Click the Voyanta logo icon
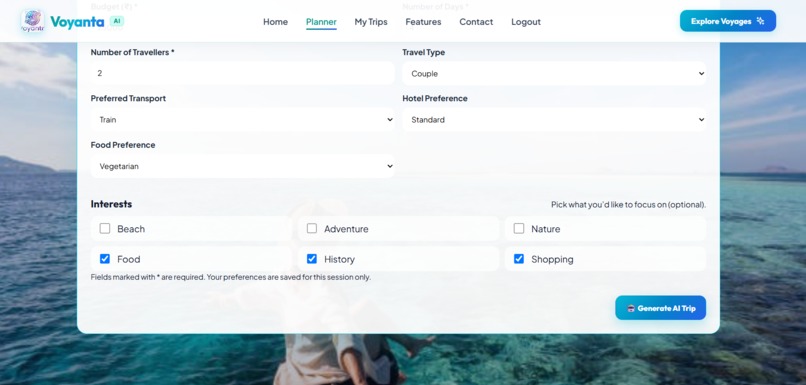Image resolution: width=806 pixels, height=385 pixels. click(x=32, y=21)
